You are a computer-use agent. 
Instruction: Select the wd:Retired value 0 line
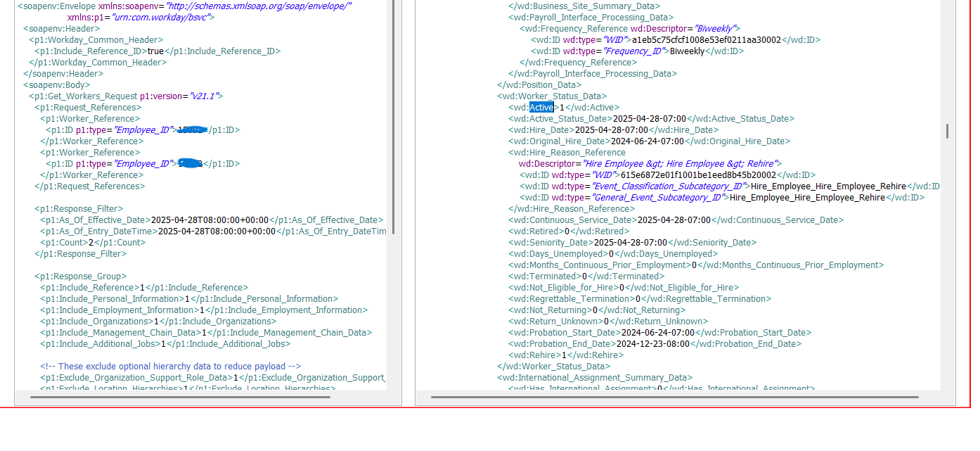[569, 231]
